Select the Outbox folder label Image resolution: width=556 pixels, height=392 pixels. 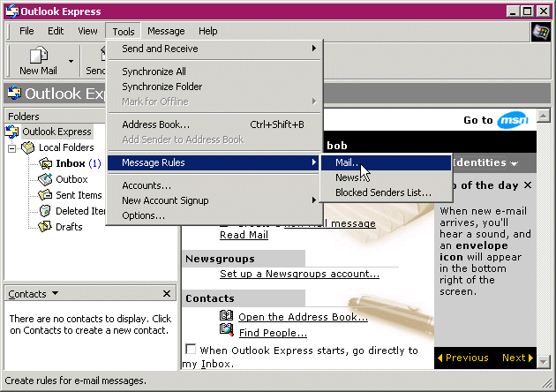71,179
